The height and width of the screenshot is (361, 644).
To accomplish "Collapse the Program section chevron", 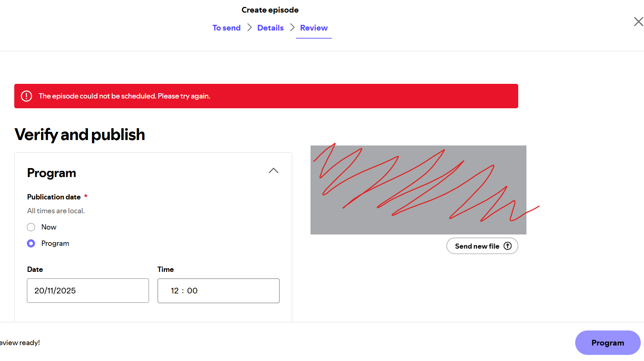I will [x=274, y=171].
